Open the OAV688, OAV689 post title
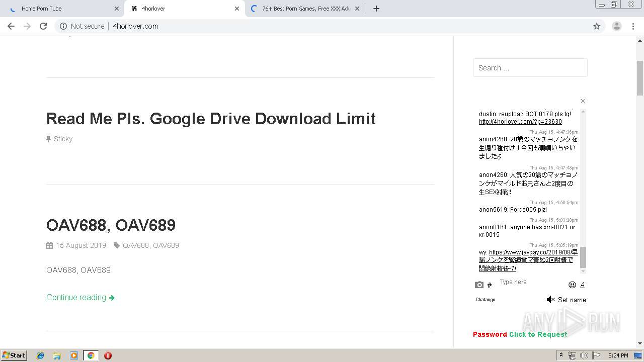Screen dimensions: 644x362 click(x=111, y=225)
